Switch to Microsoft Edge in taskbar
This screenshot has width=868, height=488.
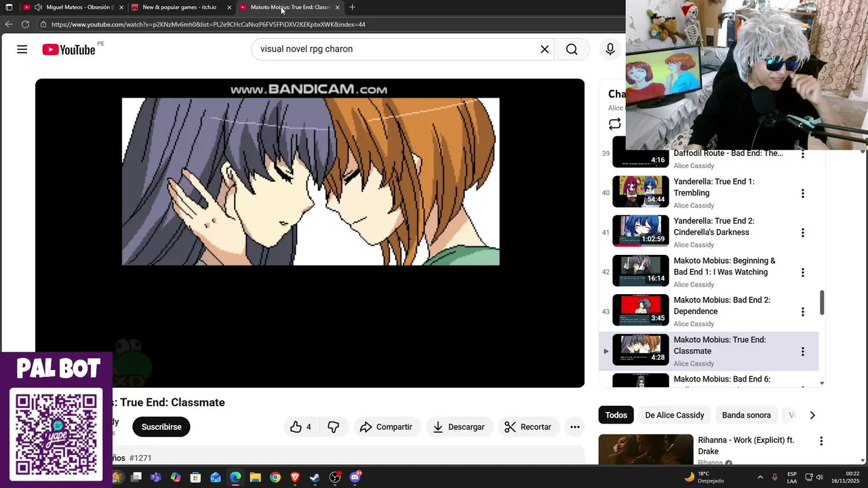pos(235,477)
